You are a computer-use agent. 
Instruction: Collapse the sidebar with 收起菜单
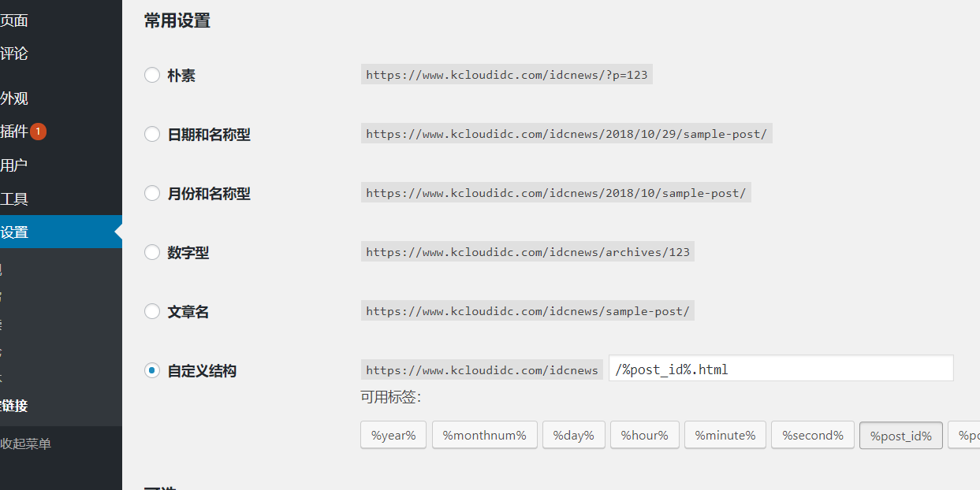(25, 444)
